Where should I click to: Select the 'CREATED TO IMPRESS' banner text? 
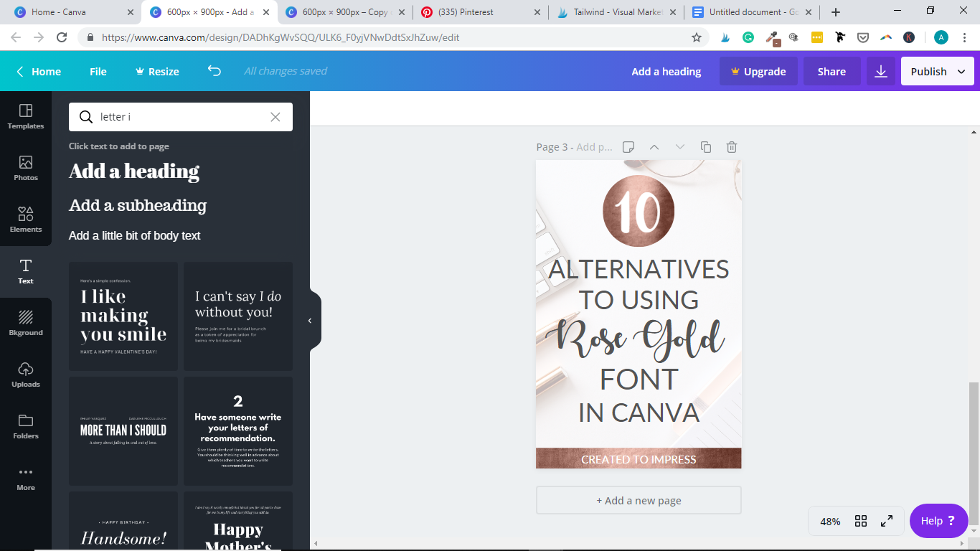[x=639, y=459]
